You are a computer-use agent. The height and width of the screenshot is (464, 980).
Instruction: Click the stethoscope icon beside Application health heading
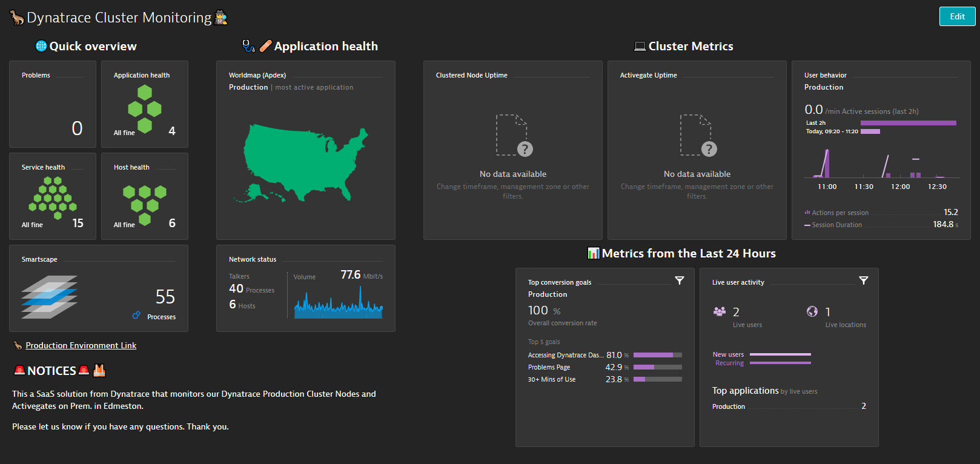point(248,46)
